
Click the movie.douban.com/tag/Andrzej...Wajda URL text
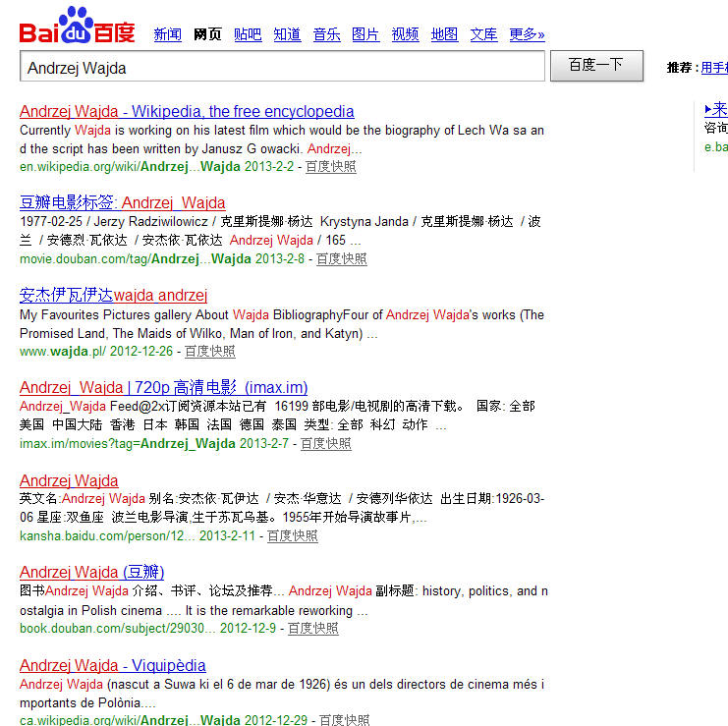click(x=136, y=259)
